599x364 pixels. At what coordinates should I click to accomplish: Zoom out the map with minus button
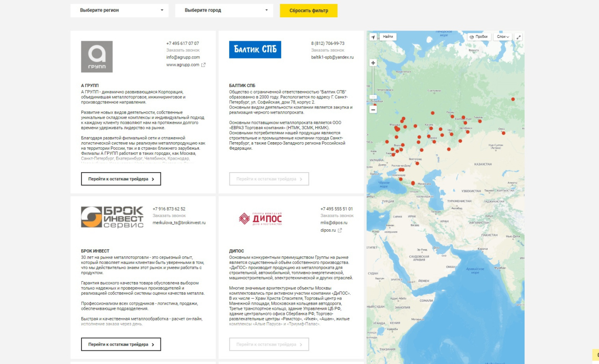coord(373,109)
